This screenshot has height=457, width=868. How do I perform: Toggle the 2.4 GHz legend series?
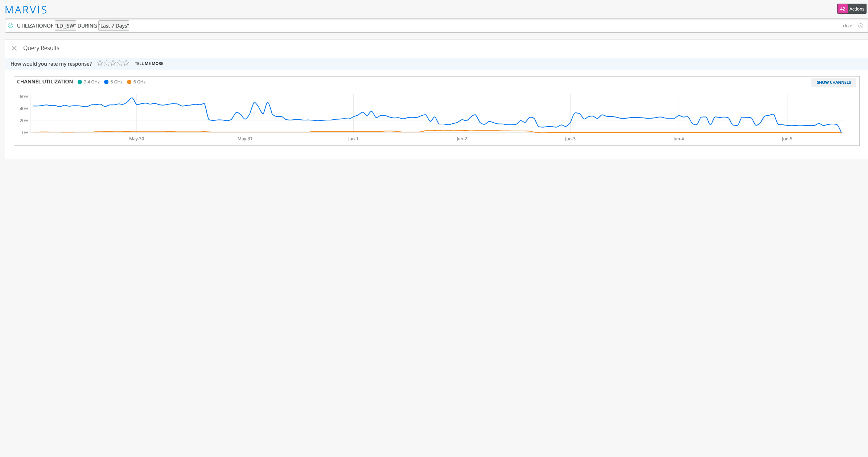[89, 82]
